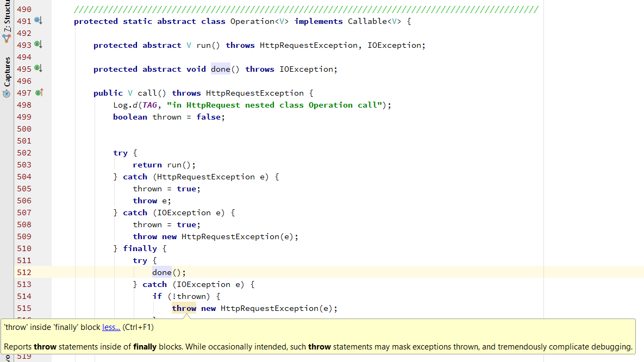Open the Structure tool window tab
644x362 pixels.
point(7,21)
